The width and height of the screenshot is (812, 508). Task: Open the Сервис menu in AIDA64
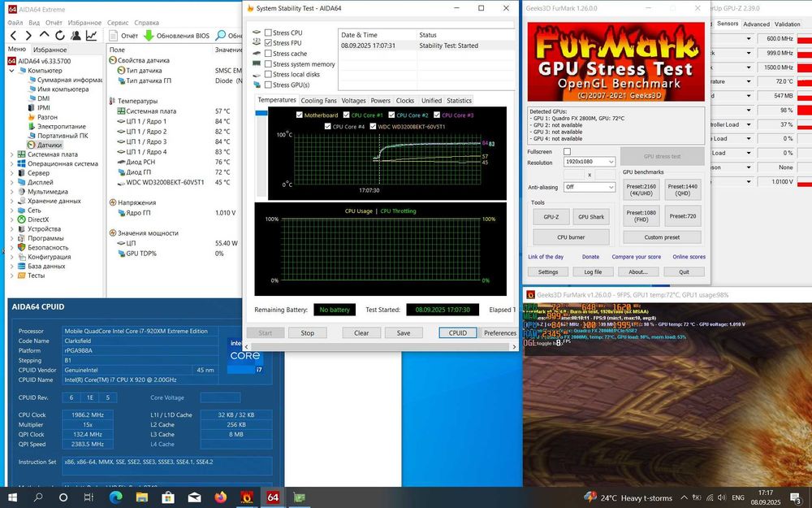[x=118, y=23]
